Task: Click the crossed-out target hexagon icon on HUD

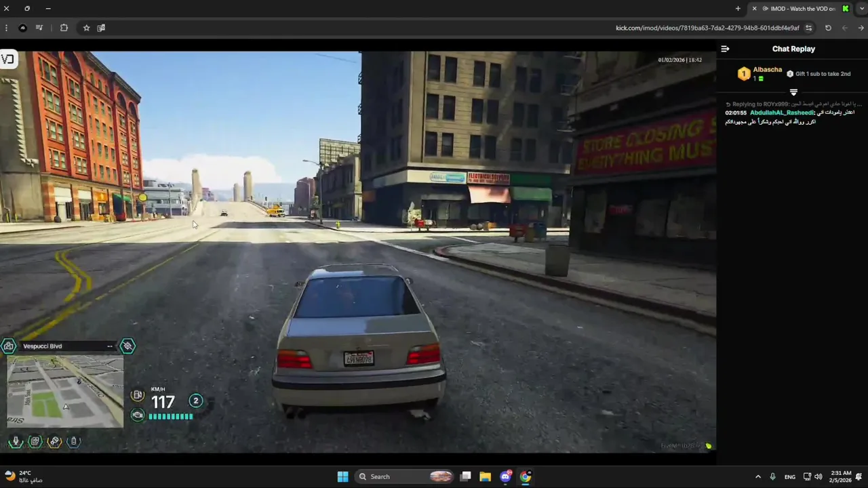Action: [127, 346]
